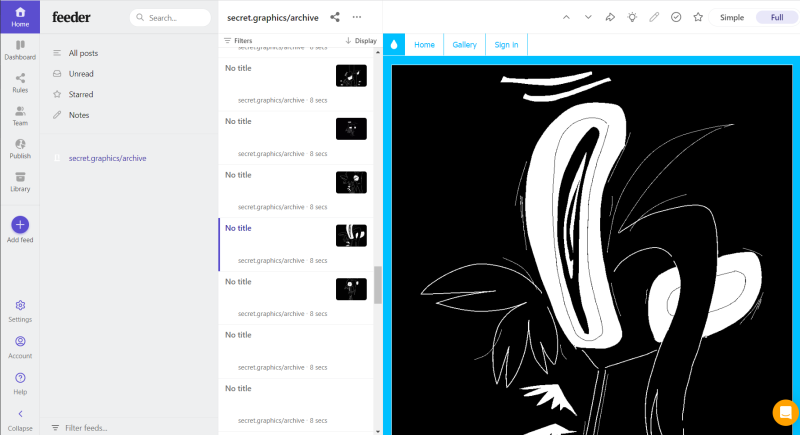Click the Sign in link
This screenshot has height=435, width=800.
[x=507, y=45]
